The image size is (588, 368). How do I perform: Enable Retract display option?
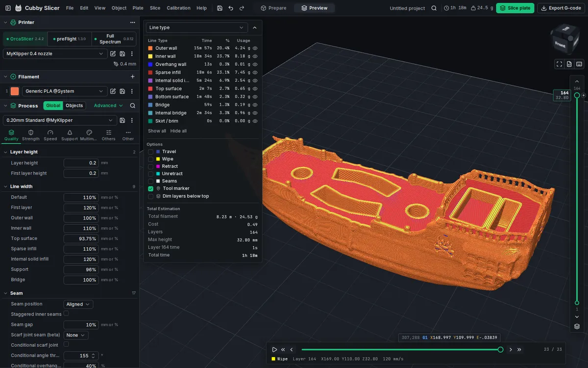(x=151, y=166)
